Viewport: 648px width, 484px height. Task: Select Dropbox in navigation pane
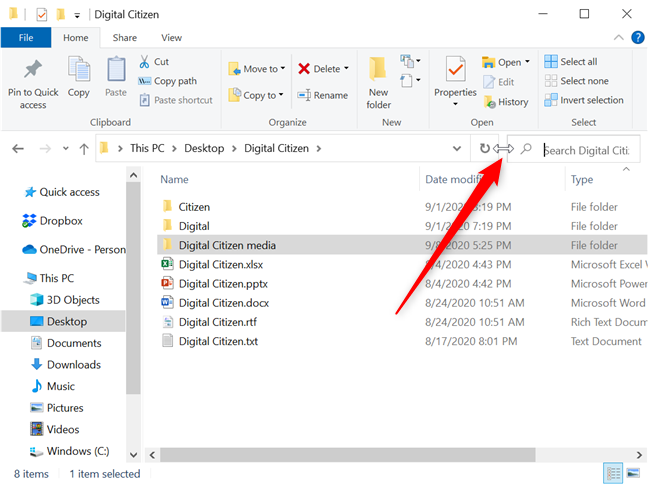52,221
